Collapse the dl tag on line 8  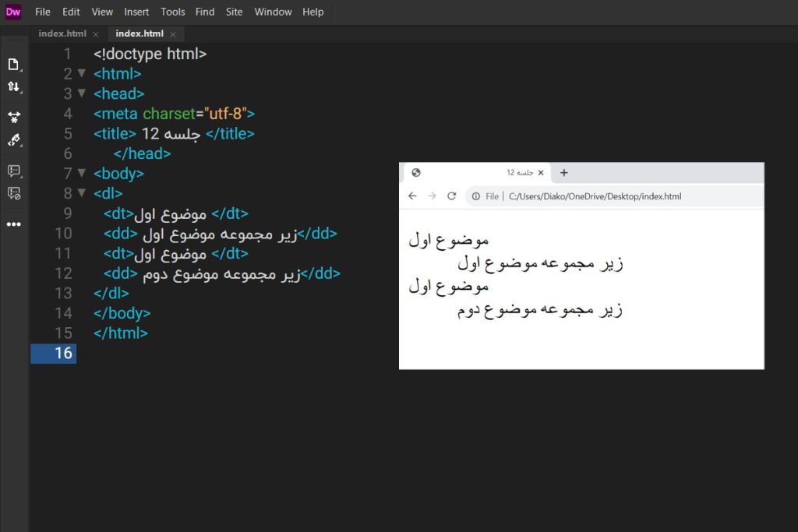point(81,192)
